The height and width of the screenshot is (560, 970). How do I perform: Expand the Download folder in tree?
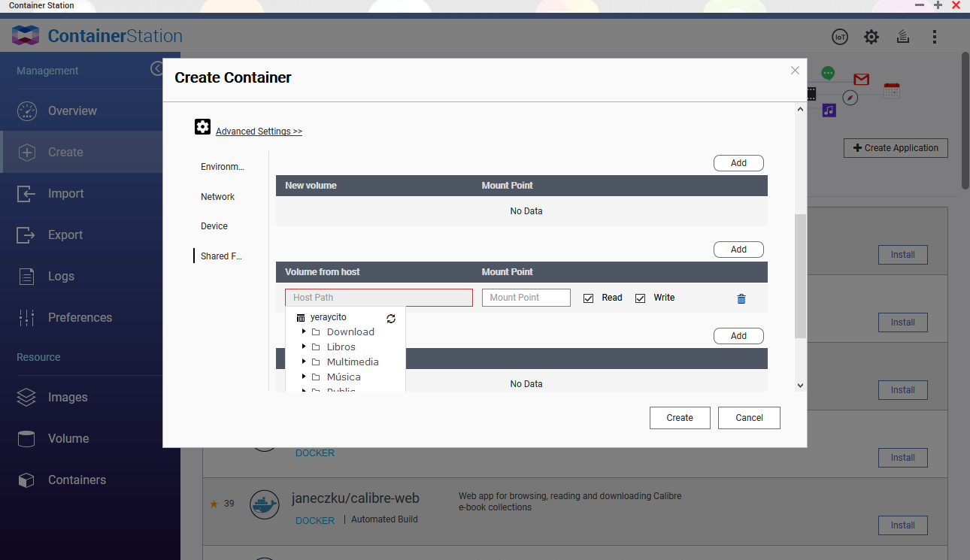(304, 331)
